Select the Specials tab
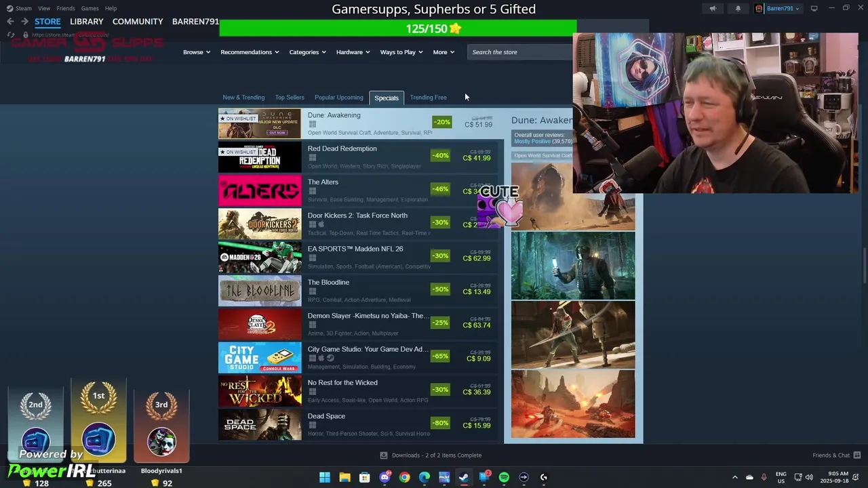868x488 pixels. (387, 98)
